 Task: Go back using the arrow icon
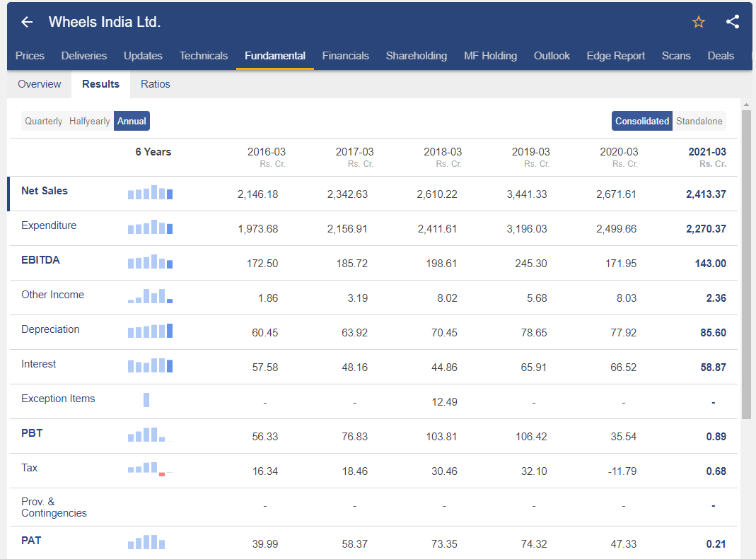tap(27, 22)
